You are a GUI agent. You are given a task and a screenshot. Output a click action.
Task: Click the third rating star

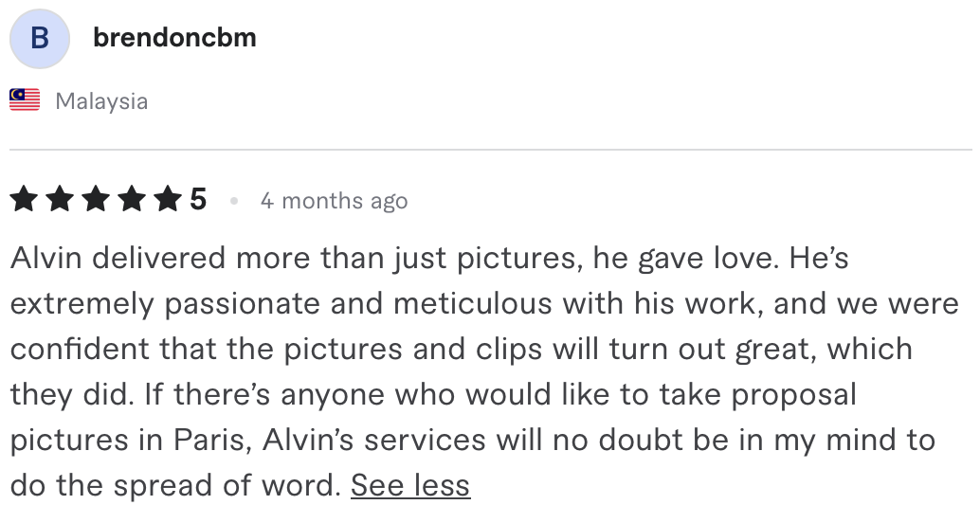(x=95, y=200)
